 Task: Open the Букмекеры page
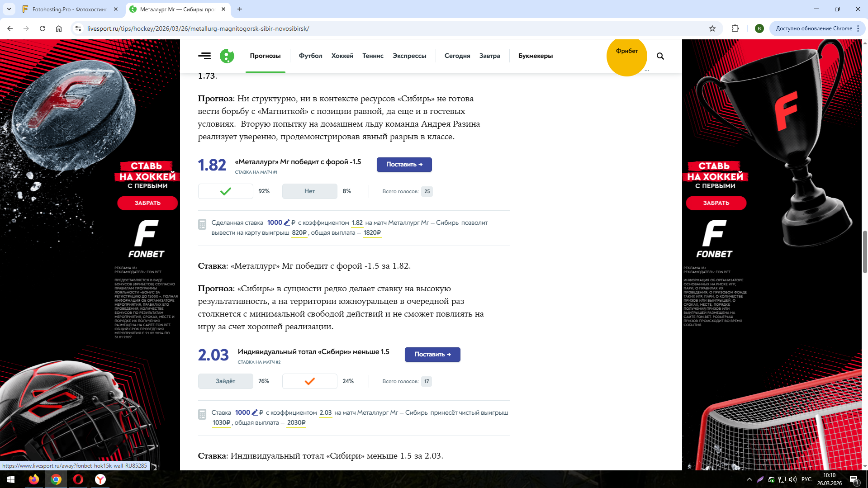[536, 56]
